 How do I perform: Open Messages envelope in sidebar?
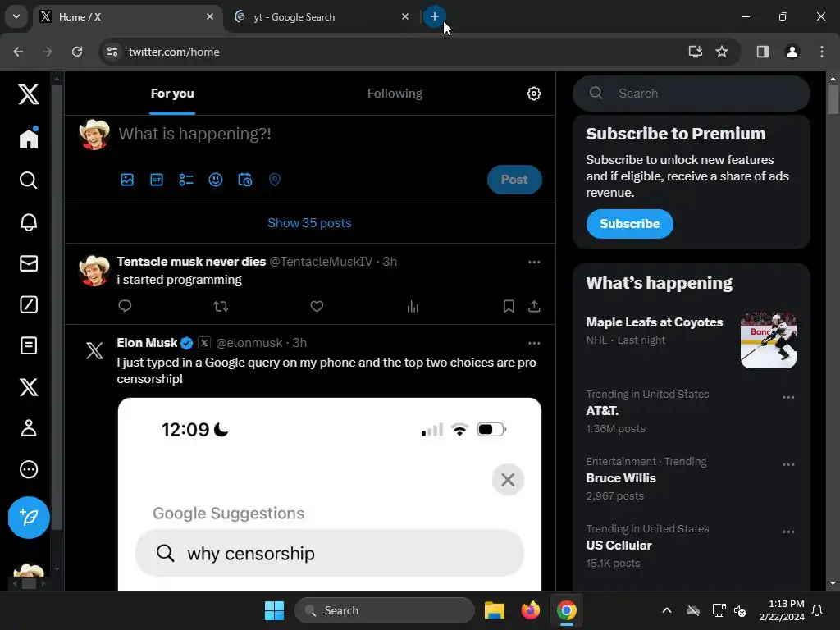coord(29,263)
